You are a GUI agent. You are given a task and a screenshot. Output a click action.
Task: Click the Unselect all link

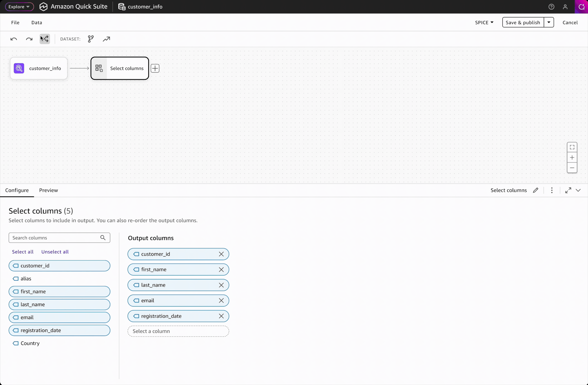tap(55, 252)
